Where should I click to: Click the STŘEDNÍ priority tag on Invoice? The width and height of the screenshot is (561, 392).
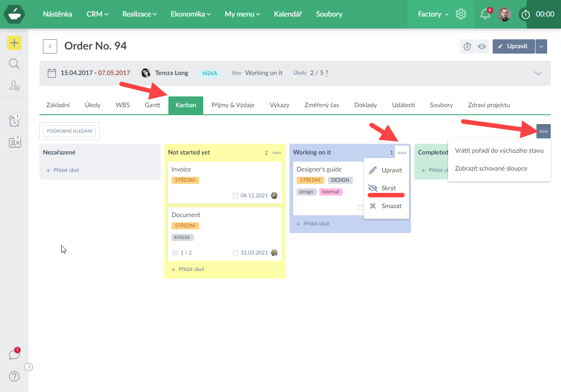[x=185, y=180]
